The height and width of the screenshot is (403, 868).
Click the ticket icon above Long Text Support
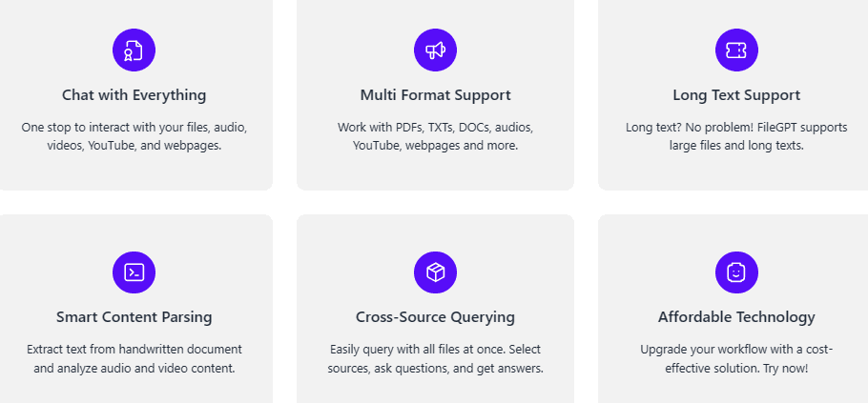coord(736,50)
